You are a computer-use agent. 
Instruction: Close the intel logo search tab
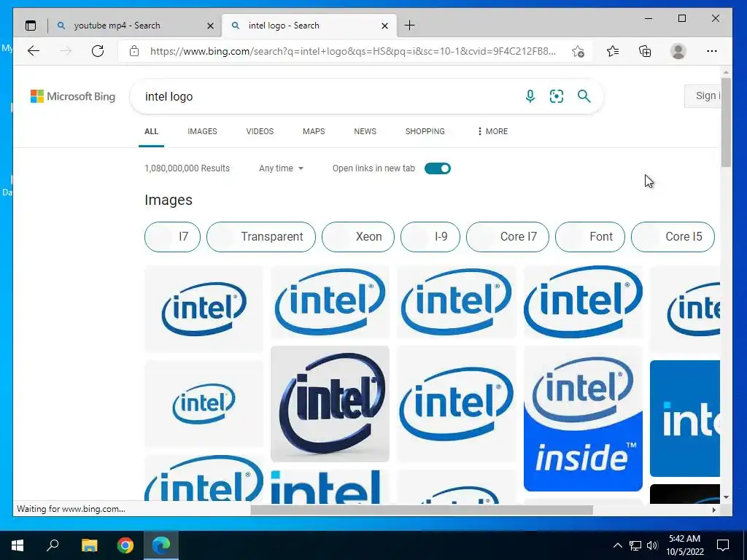385,26
